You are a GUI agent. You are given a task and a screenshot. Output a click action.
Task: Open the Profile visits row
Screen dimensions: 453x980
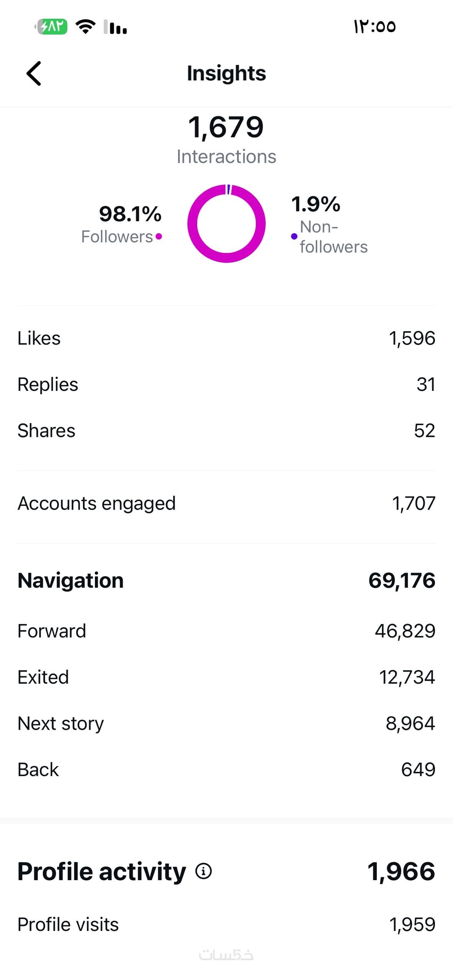pyautogui.click(x=226, y=924)
